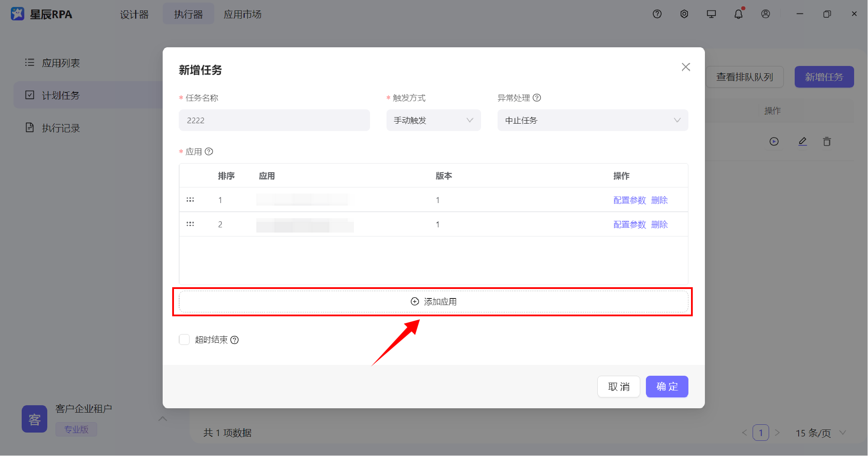Open settings via the hexagon gear icon

[x=684, y=14]
